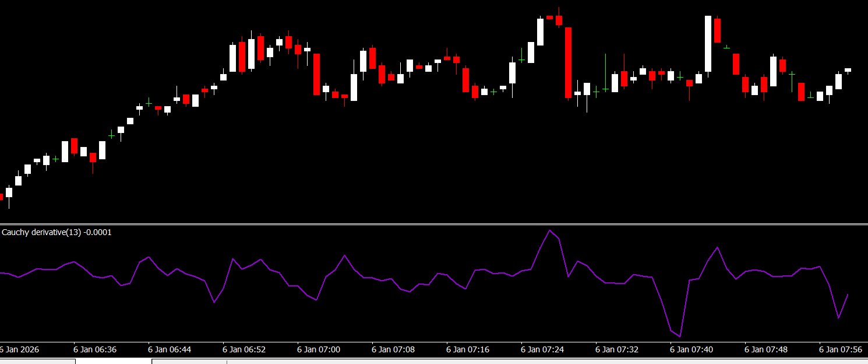Image resolution: width=868 pixels, height=364 pixels.
Task: Click the highest peak of the purple indicator line
Action: pyautogui.click(x=549, y=230)
